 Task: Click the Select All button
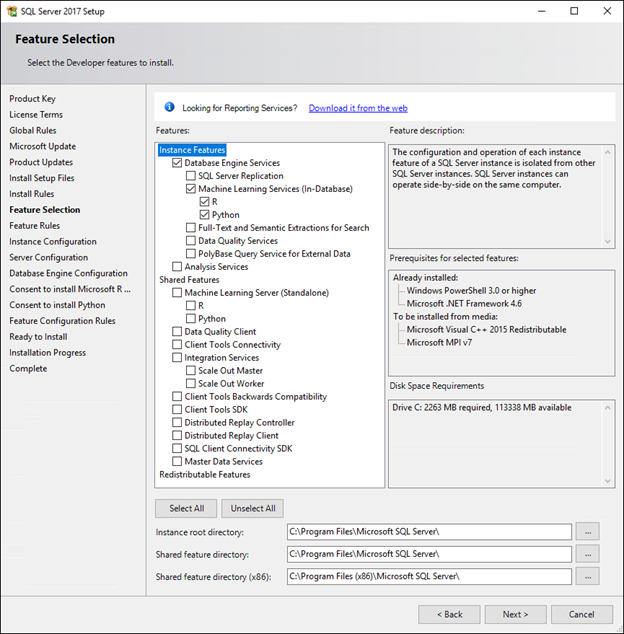[x=186, y=508]
